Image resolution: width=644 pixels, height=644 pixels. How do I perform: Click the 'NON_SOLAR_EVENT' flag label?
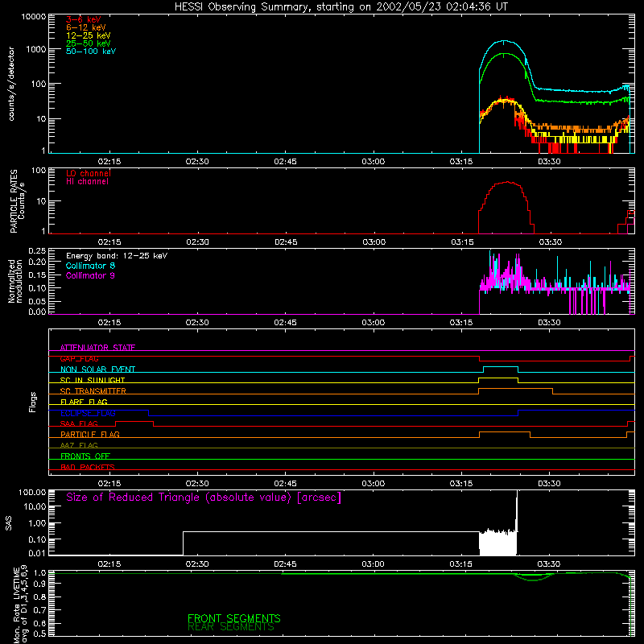click(97, 369)
